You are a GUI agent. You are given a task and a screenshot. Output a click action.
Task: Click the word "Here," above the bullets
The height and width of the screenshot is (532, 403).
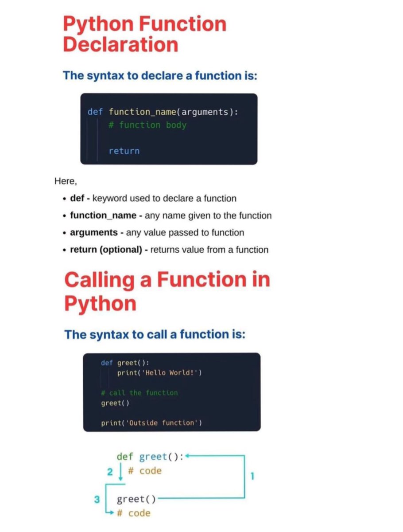[x=66, y=181]
